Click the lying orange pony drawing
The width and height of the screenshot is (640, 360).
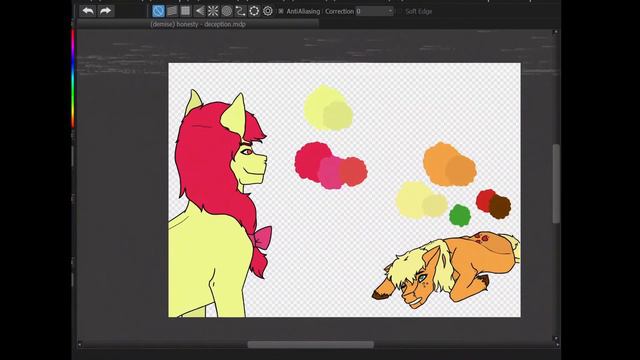(446, 269)
